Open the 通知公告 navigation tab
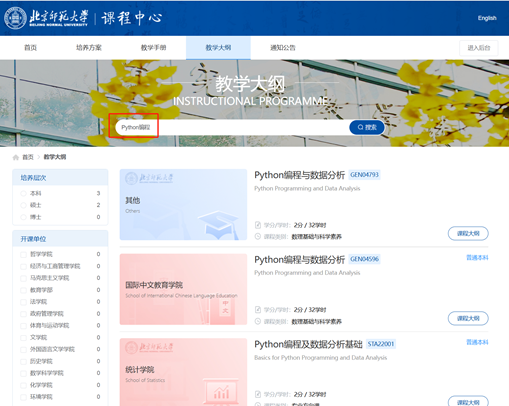 pyautogui.click(x=283, y=48)
